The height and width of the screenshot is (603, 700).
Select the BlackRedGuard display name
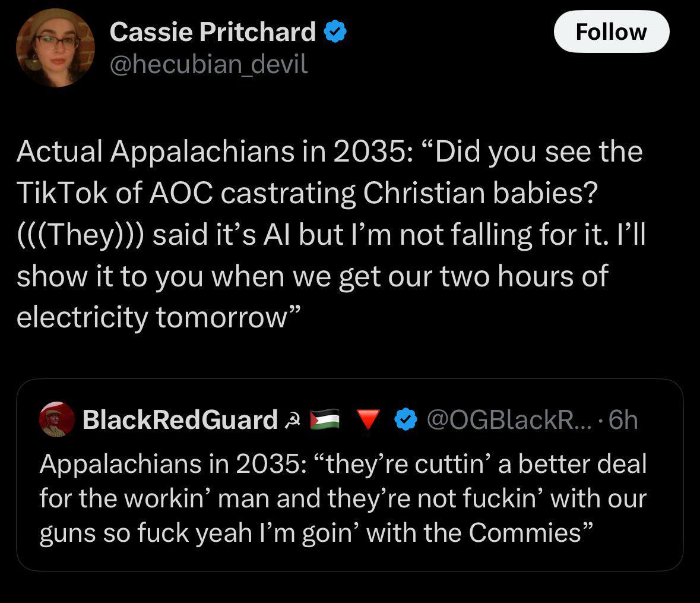(x=180, y=420)
